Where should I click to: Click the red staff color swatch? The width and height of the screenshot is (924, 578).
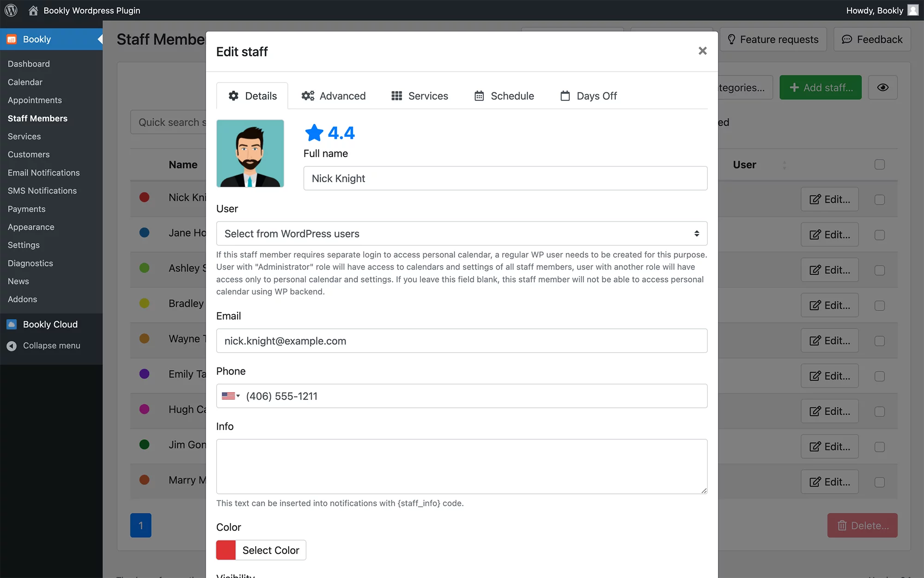pos(226,550)
